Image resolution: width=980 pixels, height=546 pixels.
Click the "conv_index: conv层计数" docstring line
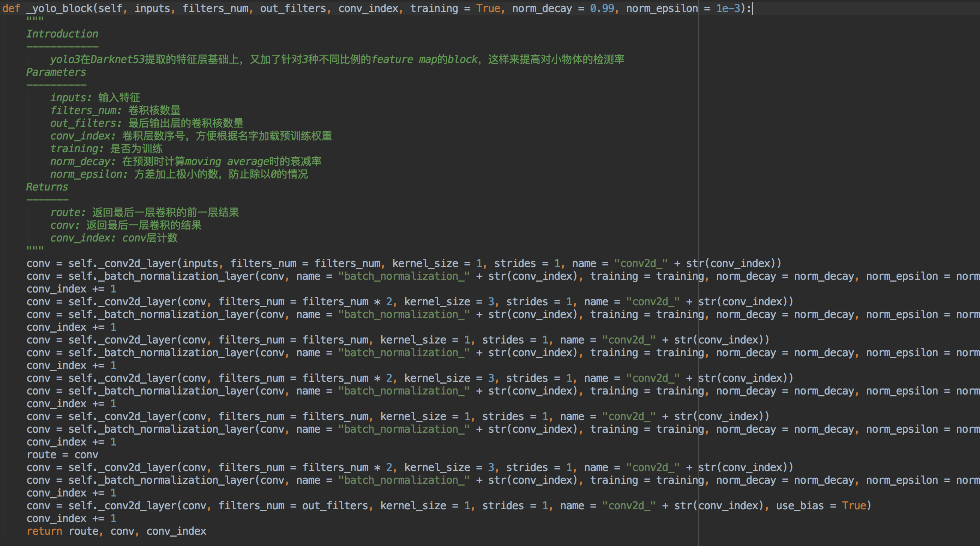point(114,238)
